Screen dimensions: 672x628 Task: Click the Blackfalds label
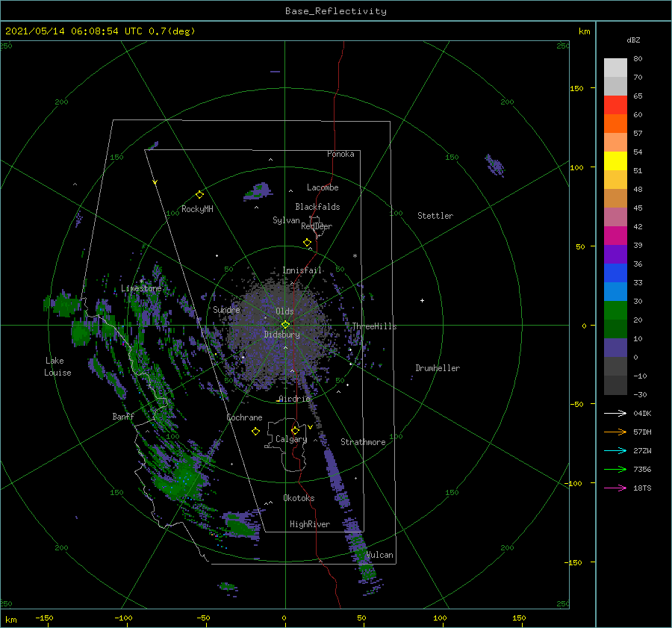point(317,207)
